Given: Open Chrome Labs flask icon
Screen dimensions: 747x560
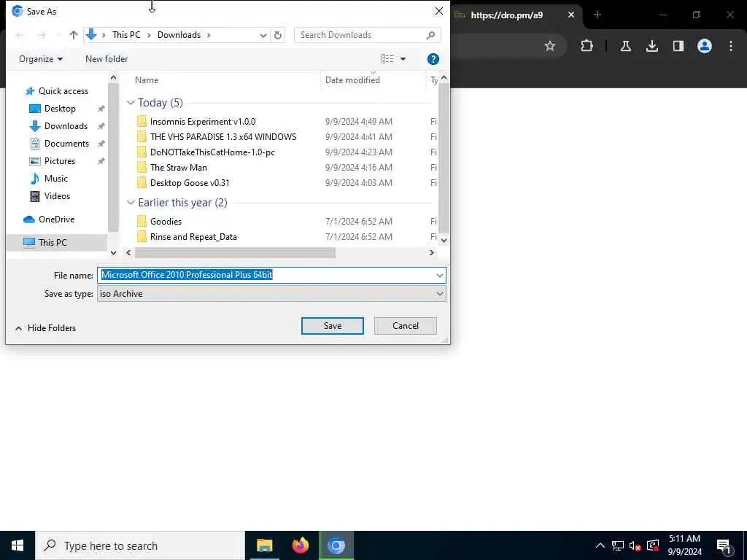Looking at the screenshot, I should point(625,46).
